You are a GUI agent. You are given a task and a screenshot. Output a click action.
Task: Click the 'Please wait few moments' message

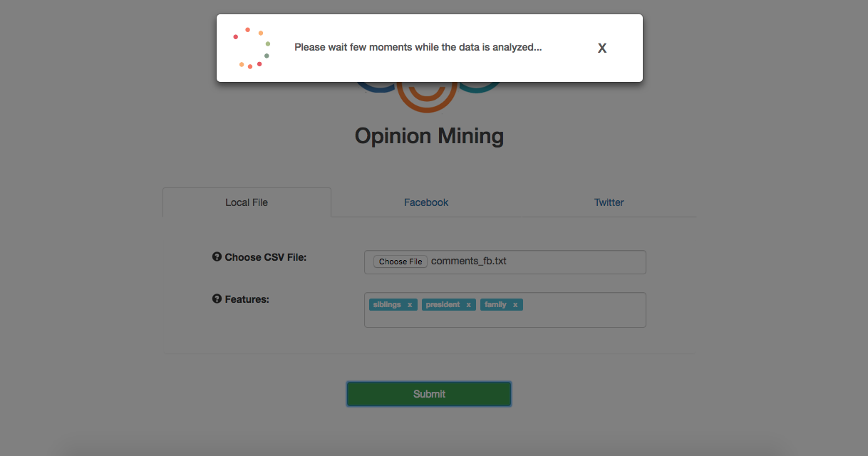click(x=418, y=48)
